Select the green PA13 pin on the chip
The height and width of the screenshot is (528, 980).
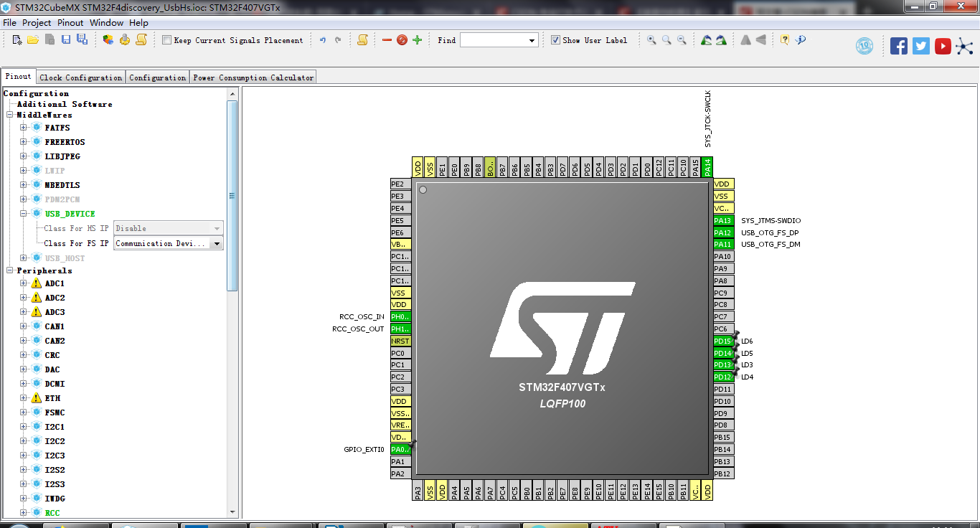(x=724, y=220)
